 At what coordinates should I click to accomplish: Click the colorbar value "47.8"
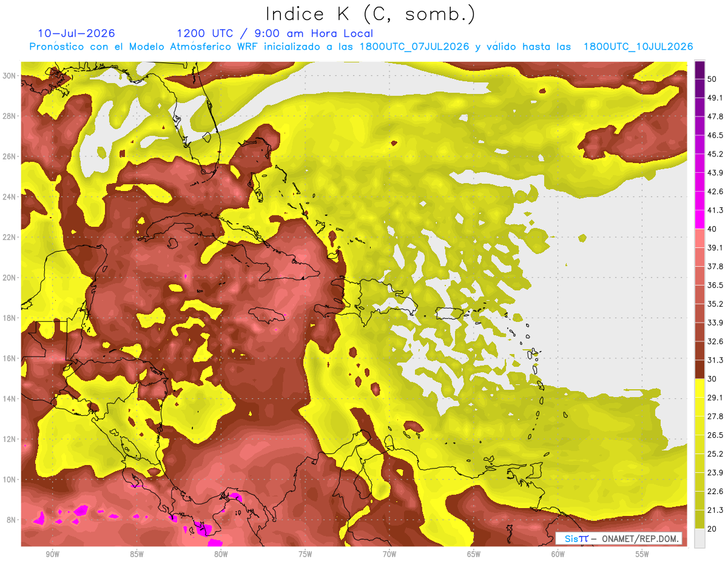(715, 116)
